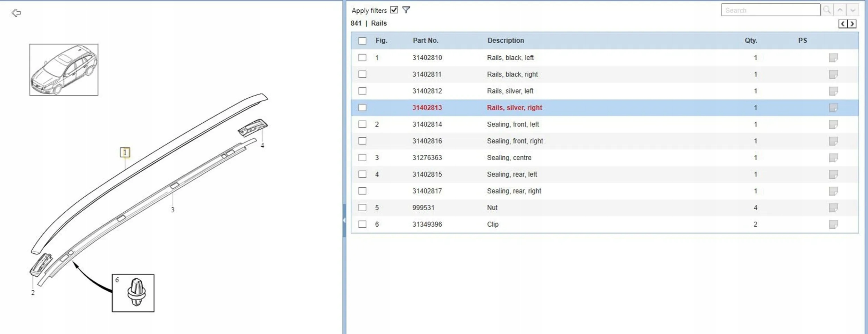Check the select-all box in table header
The image size is (868, 334).
(362, 41)
